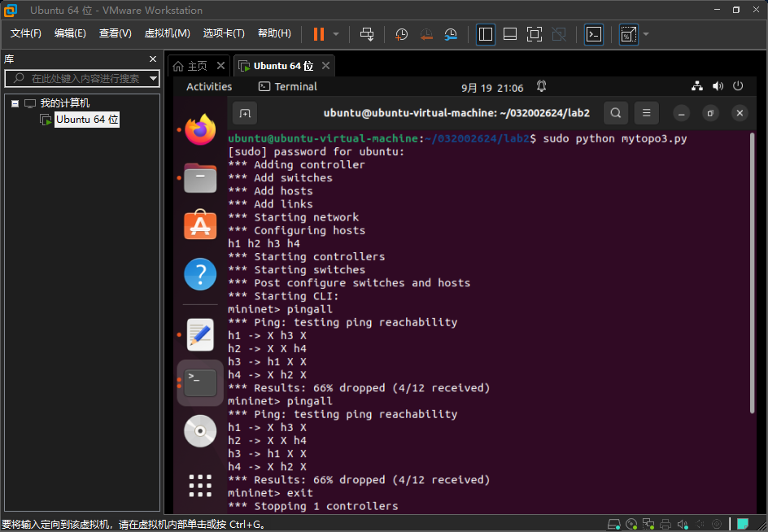Maximize the terminal window
The width and height of the screenshot is (768, 532).
click(710, 113)
